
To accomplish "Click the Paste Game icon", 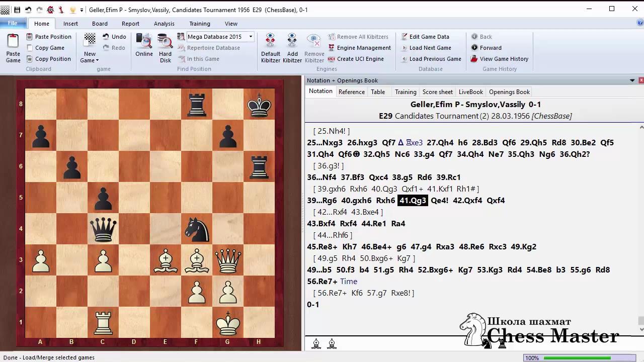I will (x=13, y=43).
